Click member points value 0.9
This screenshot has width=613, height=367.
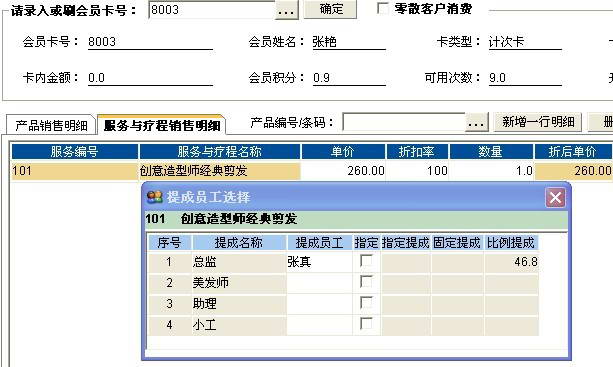(321, 78)
